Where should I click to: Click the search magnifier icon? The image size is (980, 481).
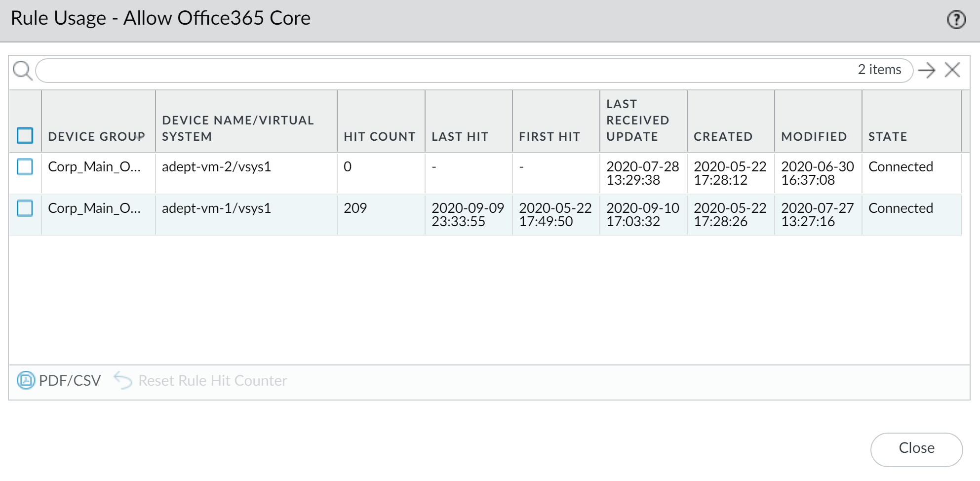pos(22,70)
